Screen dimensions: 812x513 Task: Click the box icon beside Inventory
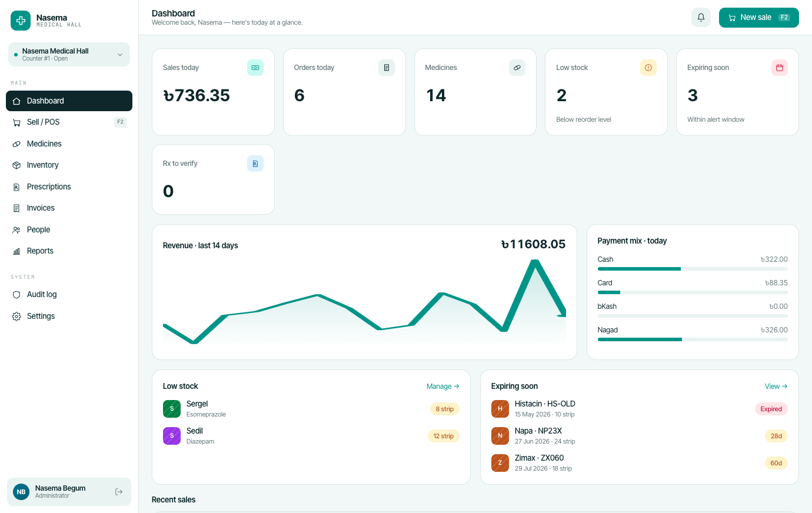pyautogui.click(x=16, y=165)
